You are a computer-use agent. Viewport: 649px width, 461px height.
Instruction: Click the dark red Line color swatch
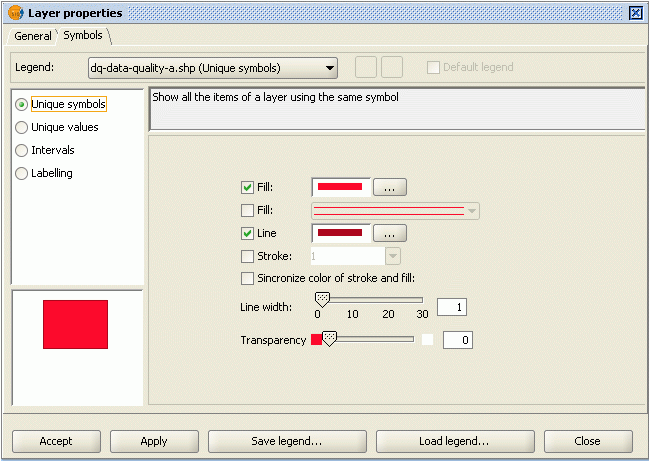(x=340, y=233)
